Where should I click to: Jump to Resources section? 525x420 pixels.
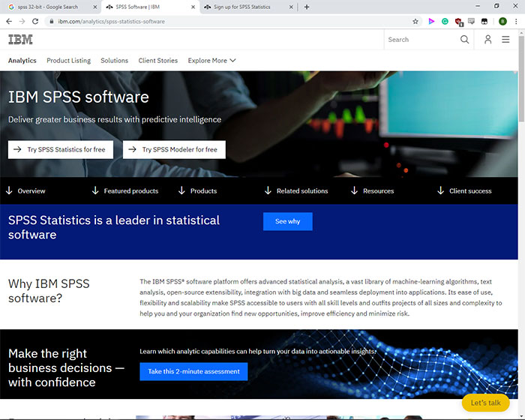pos(372,191)
